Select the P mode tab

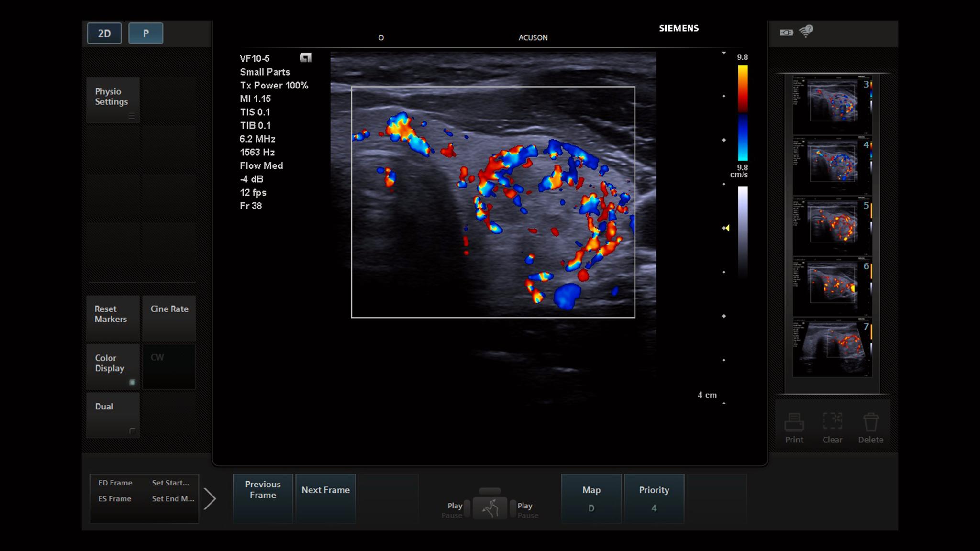pos(145,33)
